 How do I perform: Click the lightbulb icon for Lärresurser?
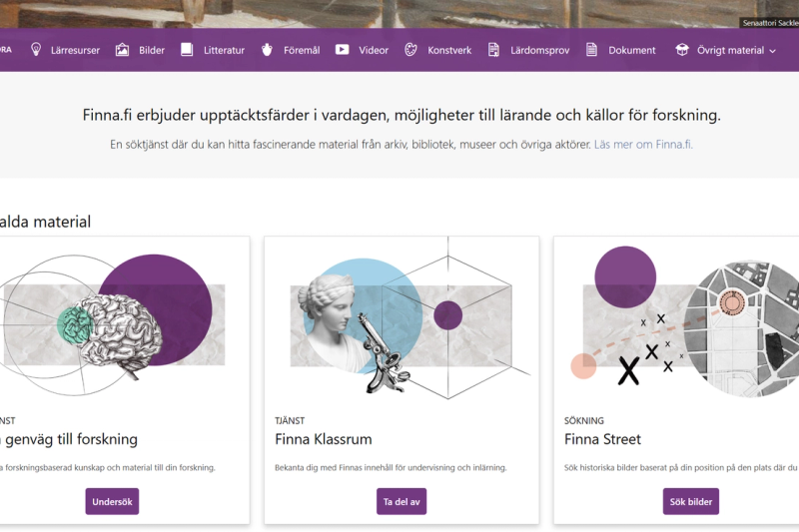[36, 50]
